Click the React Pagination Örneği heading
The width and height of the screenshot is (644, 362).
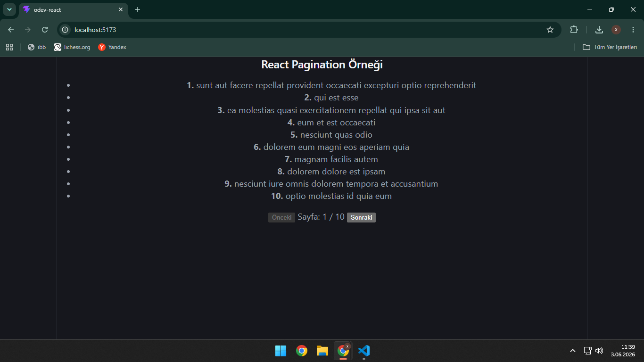(x=322, y=65)
